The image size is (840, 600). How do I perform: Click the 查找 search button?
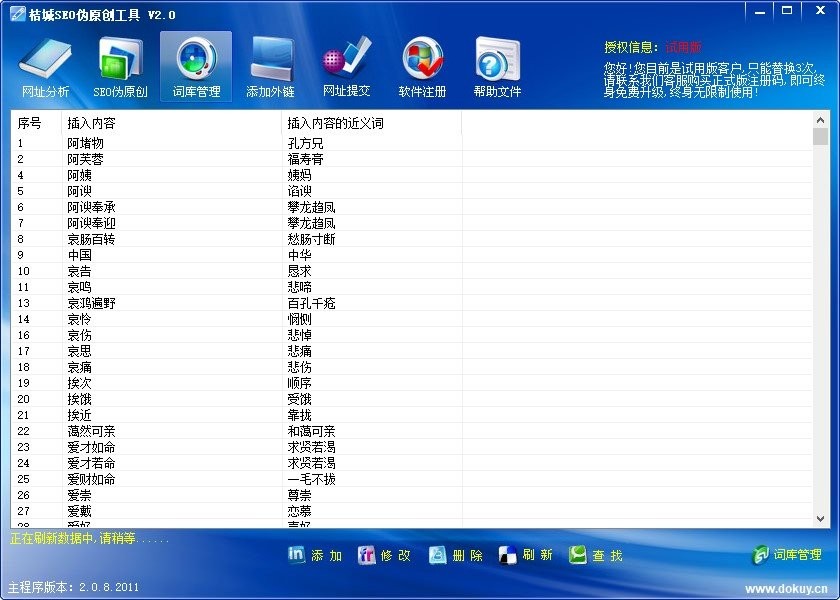coord(596,555)
